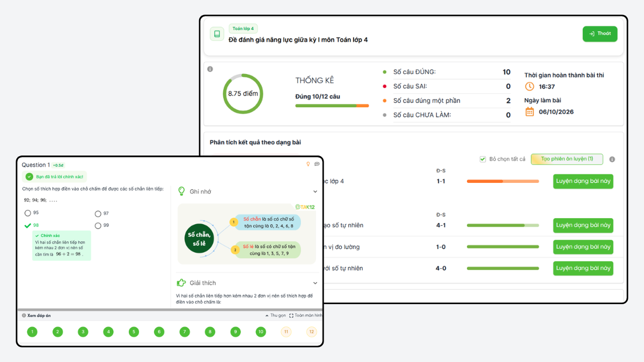The width and height of the screenshot is (644, 362).
Task: Click the 'Số câu đúng một phần' statistic row
Action: coord(447,101)
